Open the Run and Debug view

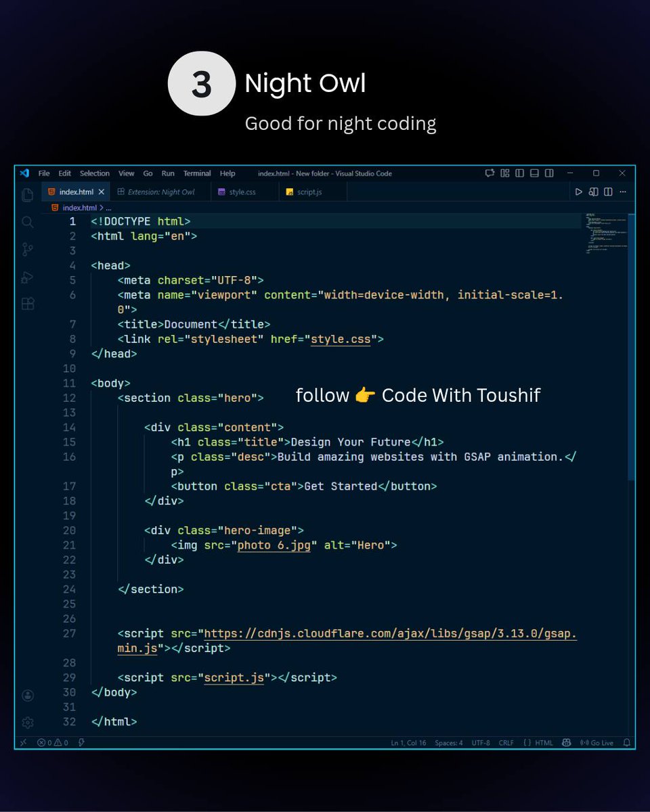click(28, 277)
